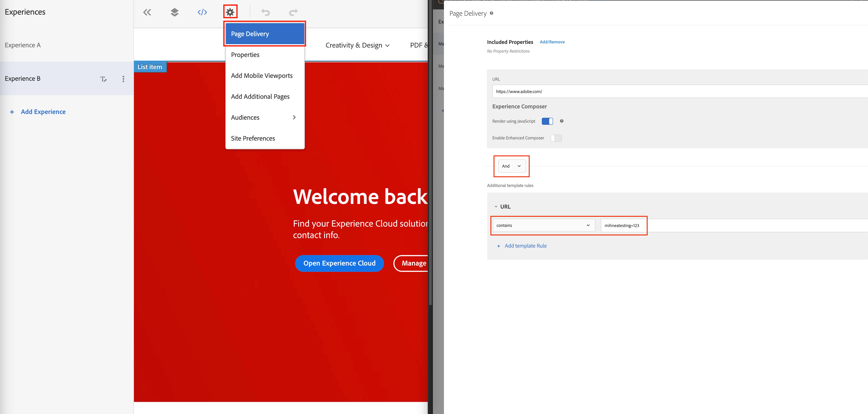This screenshot has height=414, width=868.
Task: Click the redo arrow icon
Action: [293, 13]
